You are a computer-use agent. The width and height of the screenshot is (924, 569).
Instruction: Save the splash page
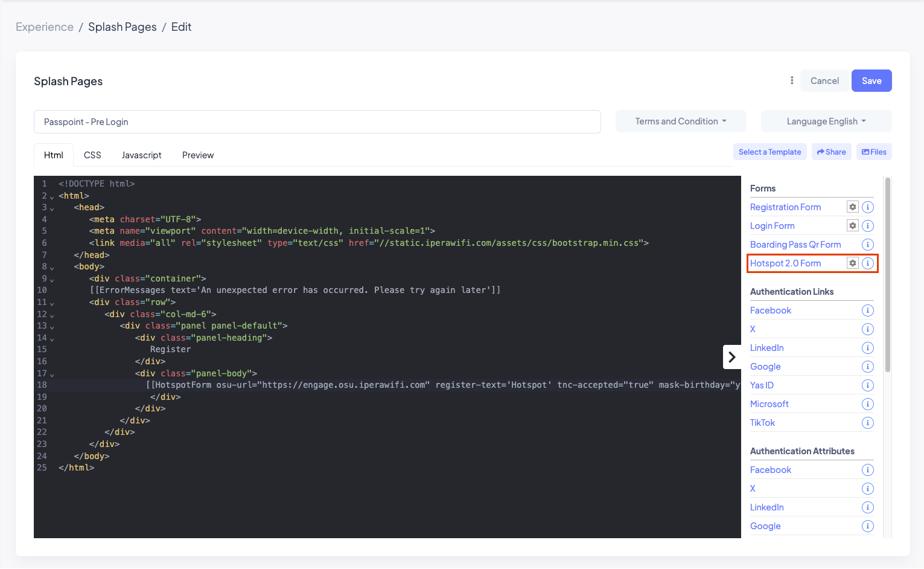pos(871,81)
